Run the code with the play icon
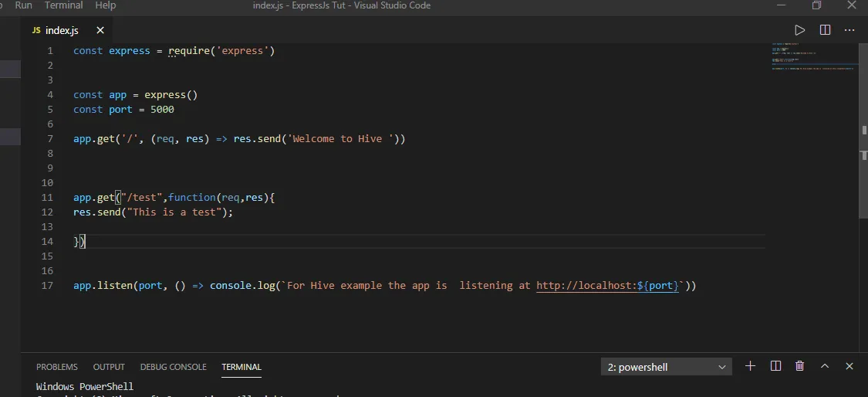 [x=799, y=30]
